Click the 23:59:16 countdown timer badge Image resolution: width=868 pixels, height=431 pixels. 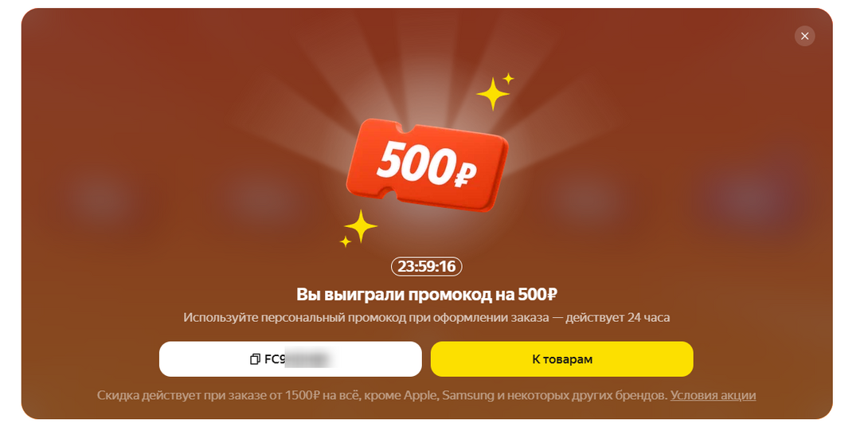tap(427, 266)
